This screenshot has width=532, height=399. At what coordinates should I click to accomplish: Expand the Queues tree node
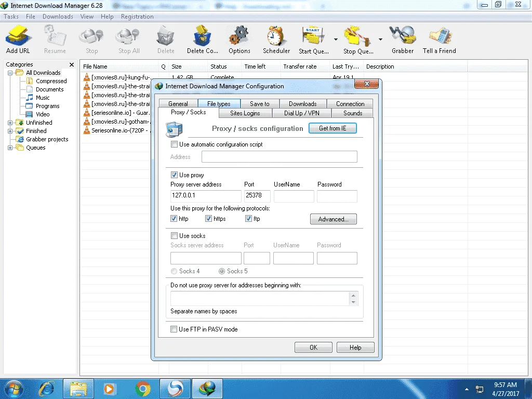[10, 148]
